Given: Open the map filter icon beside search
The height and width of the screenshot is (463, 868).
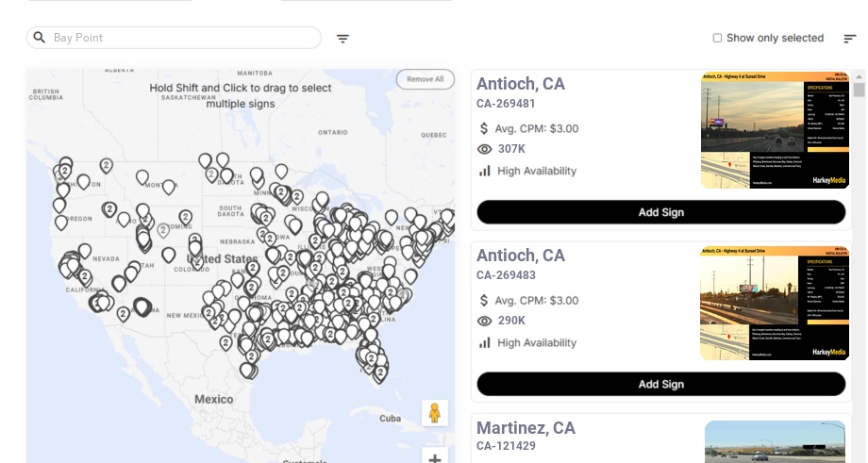Looking at the screenshot, I should point(342,39).
